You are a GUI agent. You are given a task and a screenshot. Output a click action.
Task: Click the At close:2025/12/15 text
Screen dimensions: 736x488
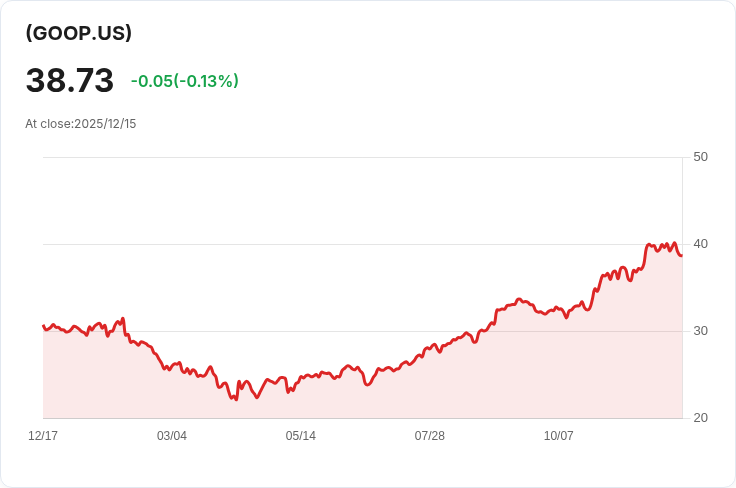81,124
